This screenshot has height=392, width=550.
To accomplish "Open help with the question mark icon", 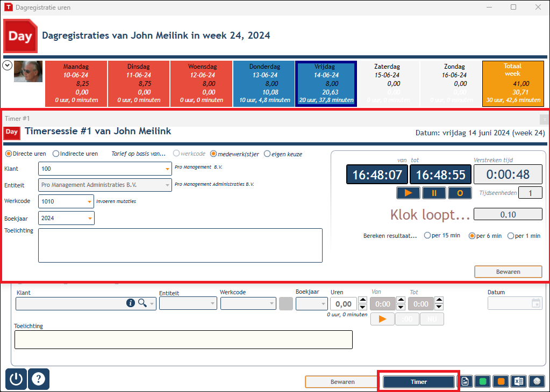I will pos(39,379).
